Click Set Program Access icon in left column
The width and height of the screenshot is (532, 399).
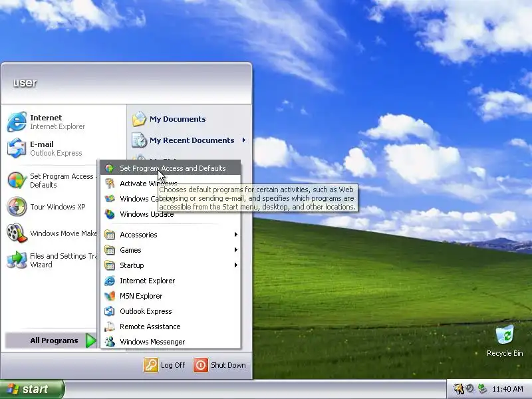(17, 180)
